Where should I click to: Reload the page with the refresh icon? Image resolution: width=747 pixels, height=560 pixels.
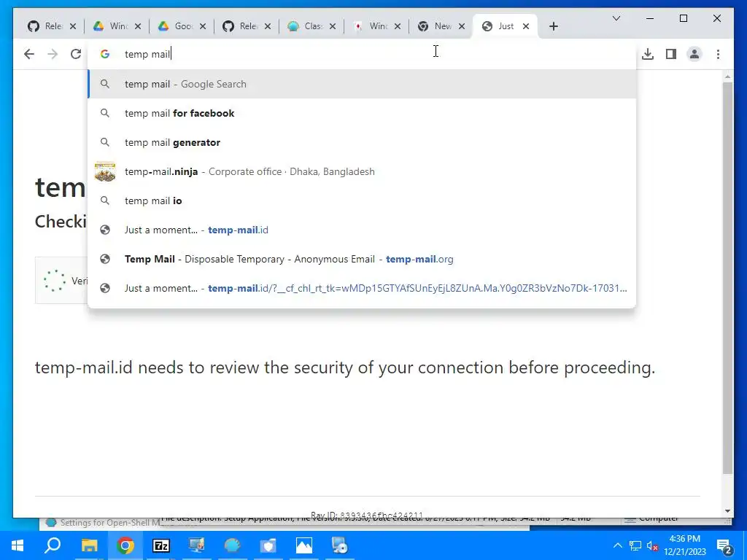pos(76,54)
